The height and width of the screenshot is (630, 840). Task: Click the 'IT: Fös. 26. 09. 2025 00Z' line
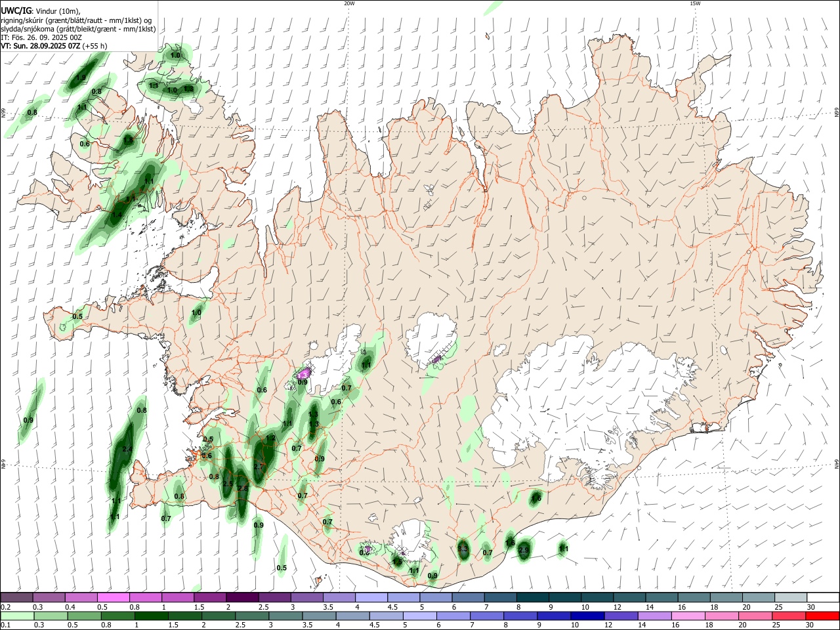coord(41,37)
